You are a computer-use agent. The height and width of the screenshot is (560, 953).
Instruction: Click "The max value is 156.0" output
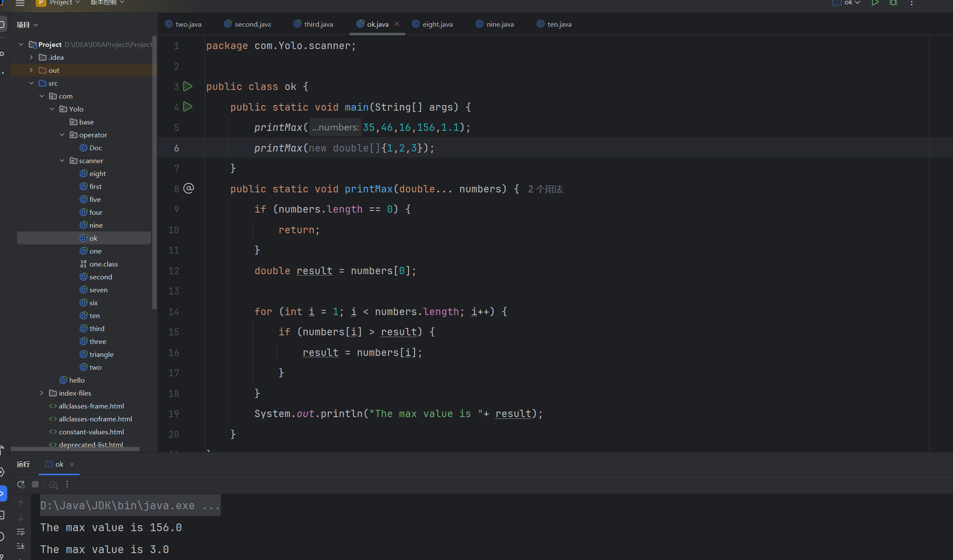pos(111,527)
